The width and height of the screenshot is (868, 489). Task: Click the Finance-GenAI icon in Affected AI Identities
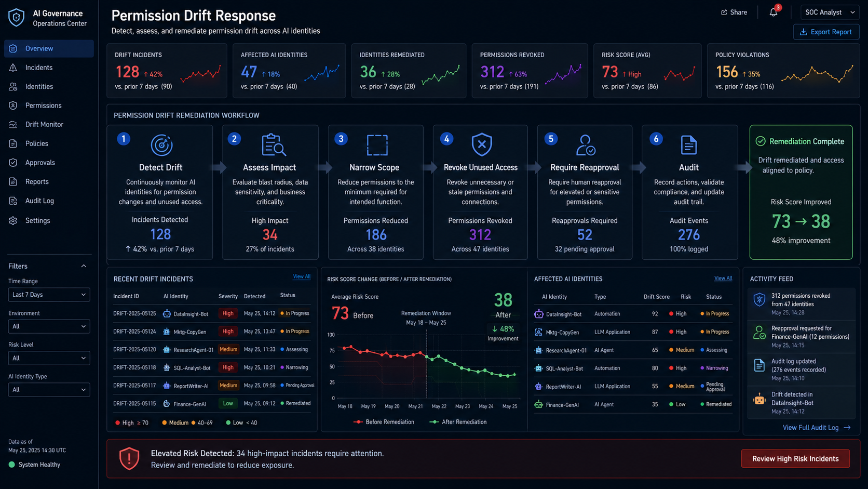tap(538, 404)
